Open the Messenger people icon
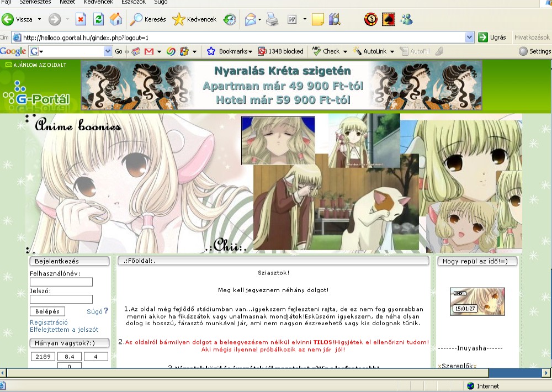The width and height of the screenshot is (552, 392). pyautogui.click(x=406, y=19)
